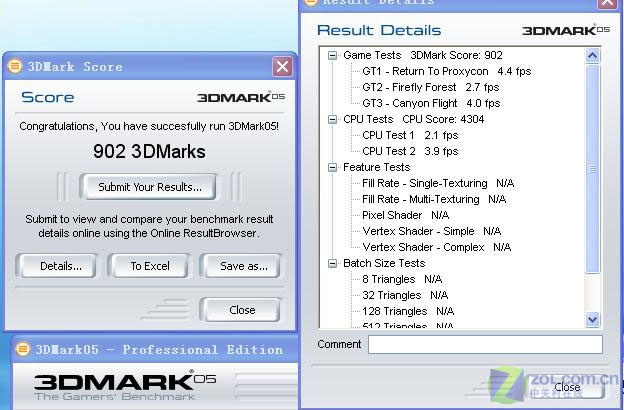Close the 3DMark Score window with X
This screenshot has width=624, height=410.
282,66
